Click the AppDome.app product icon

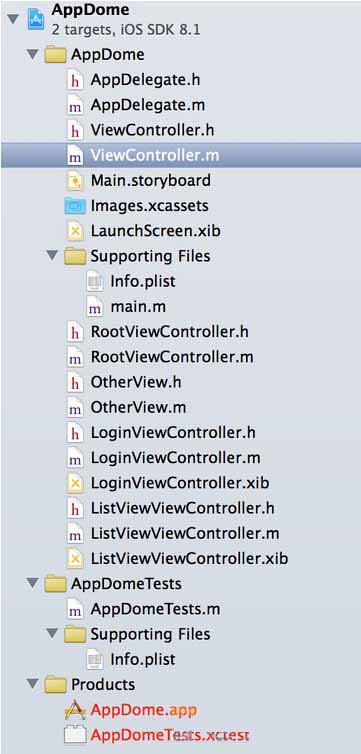[x=75, y=710]
